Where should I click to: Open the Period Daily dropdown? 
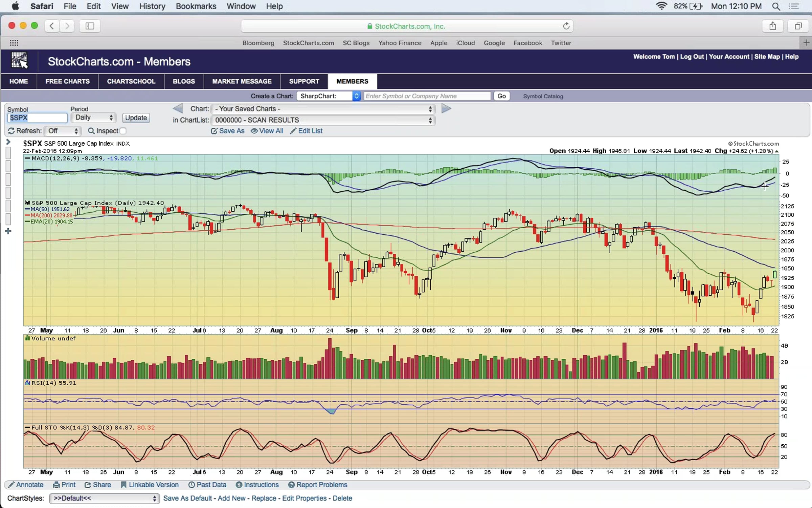tap(94, 118)
